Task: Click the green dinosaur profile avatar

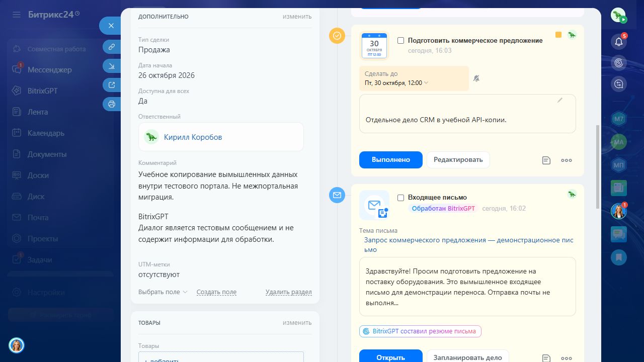Action: (x=619, y=16)
